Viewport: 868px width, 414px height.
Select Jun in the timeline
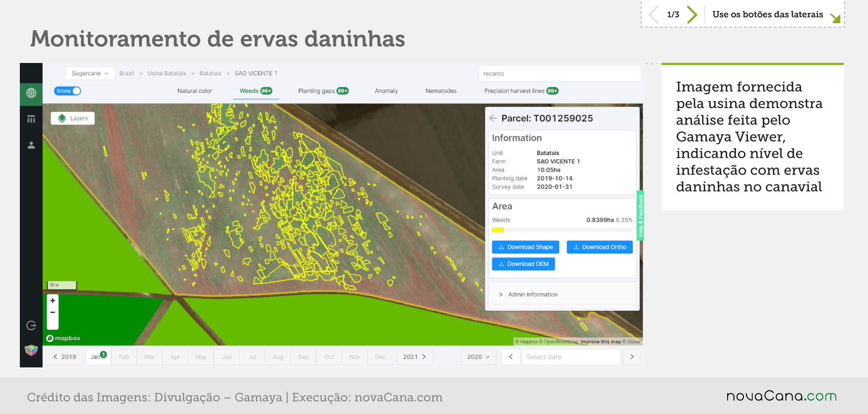(x=227, y=357)
